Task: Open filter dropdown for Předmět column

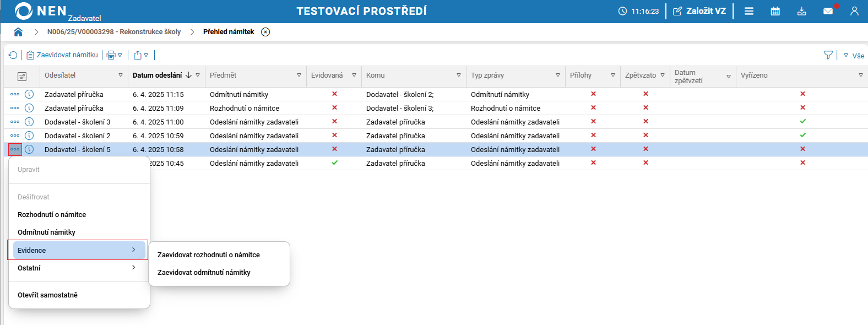Action: [x=299, y=75]
